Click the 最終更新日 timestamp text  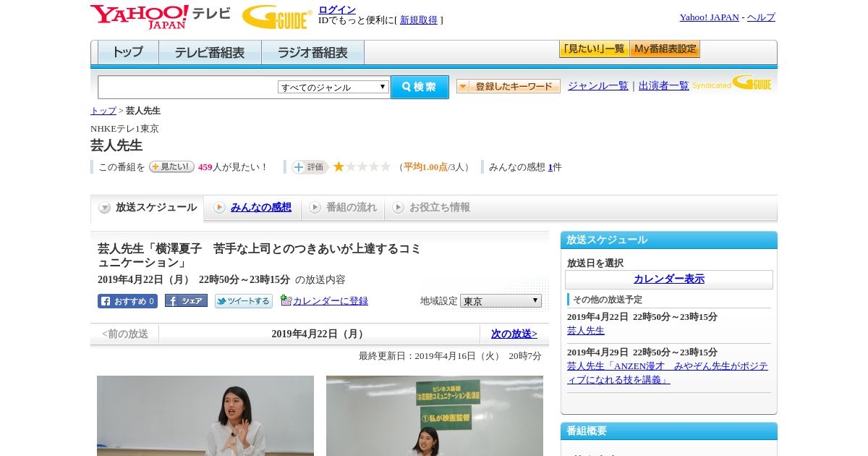pos(450,356)
